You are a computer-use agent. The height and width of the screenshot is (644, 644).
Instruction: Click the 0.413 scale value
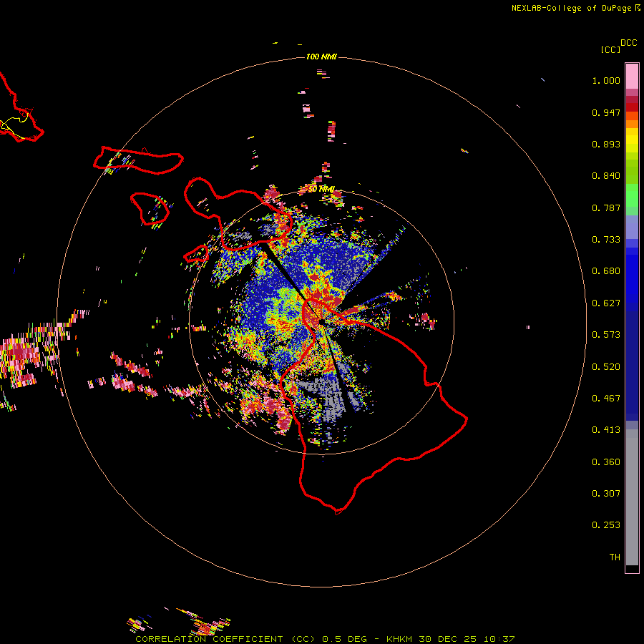[606, 430]
